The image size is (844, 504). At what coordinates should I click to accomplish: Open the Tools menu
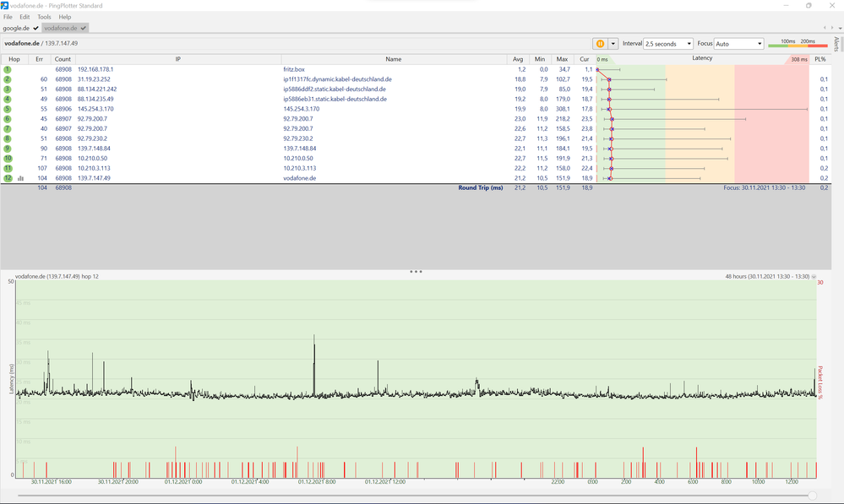pyautogui.click(x=44, y=17)
